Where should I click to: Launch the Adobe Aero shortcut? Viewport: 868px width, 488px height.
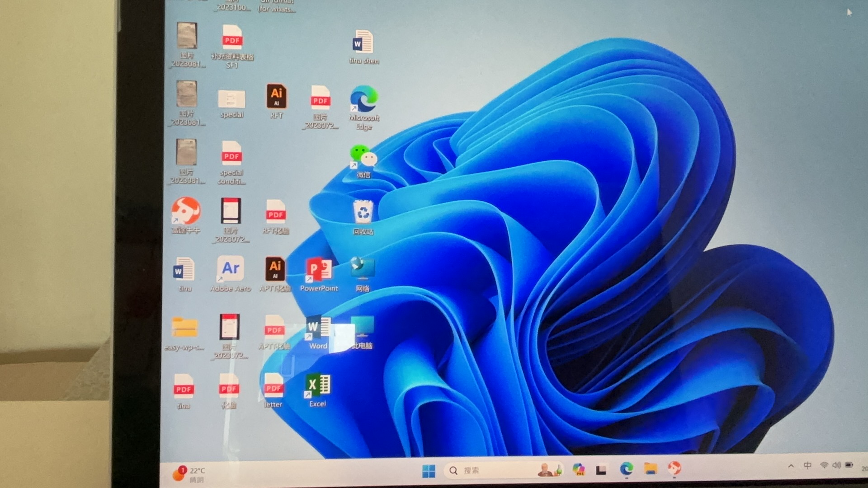[231, 274]
